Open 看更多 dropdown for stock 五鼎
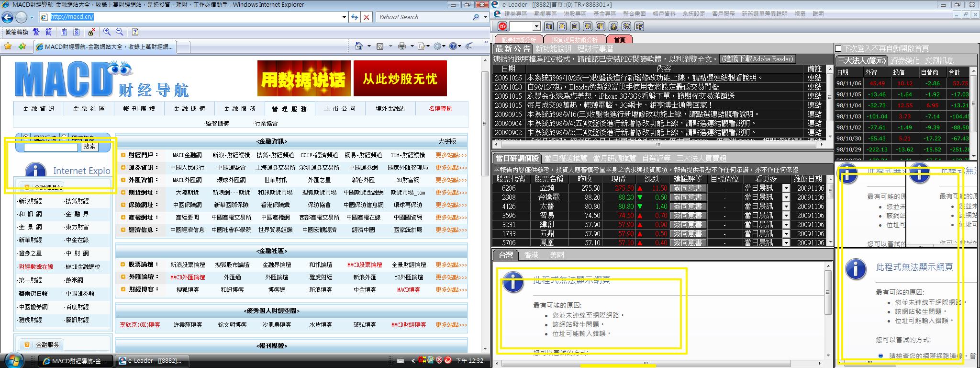Viewport: 980px width, 368px height. (x=786, y=234)
